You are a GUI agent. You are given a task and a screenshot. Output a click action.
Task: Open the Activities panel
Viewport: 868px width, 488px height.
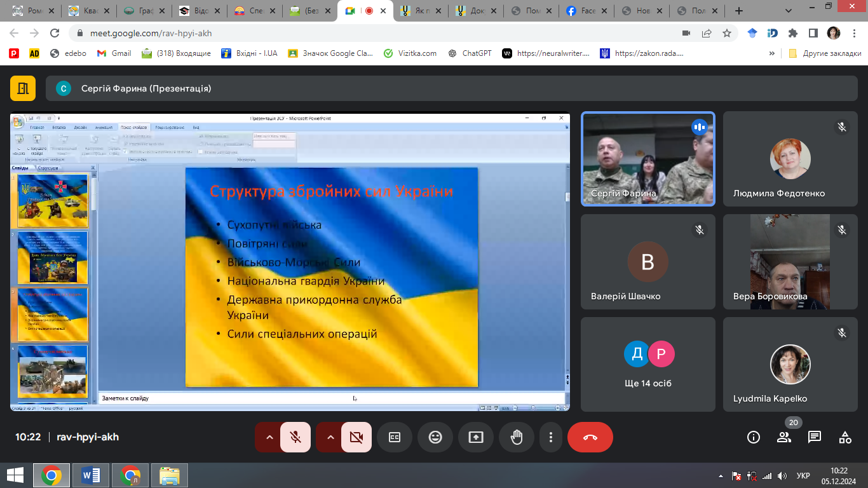pyautogui.click(x=844, y=437)
